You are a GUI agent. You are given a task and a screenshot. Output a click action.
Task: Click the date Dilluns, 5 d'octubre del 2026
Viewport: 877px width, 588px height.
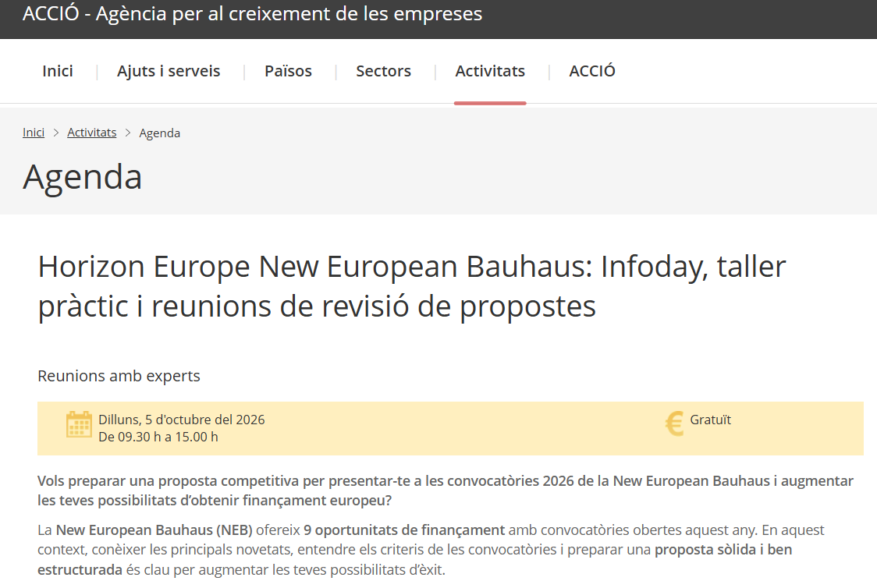(x=182, y=420)
